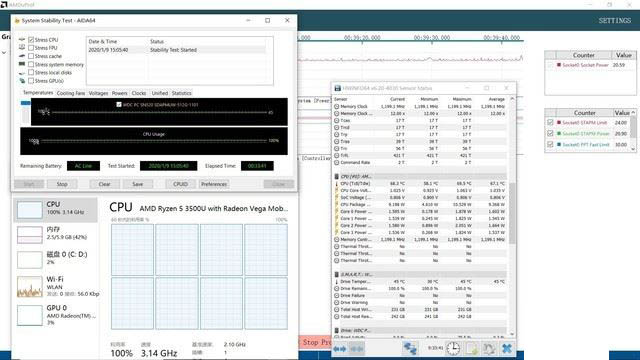Click the FPU icon beside Stress FPU
The width and height of the screenshot is (640, 360).
[x=22, y=48]
